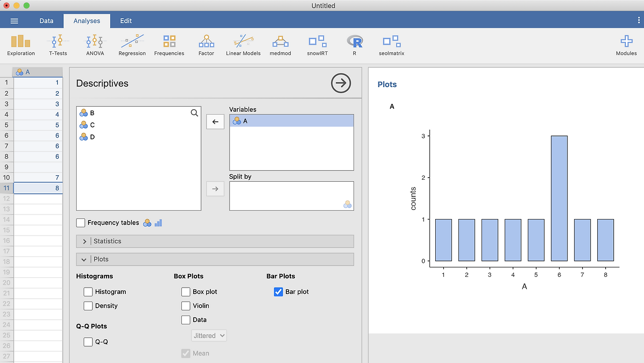
Task: Select row 1 header in spreadsheet
Action: click(x=7, y=83)
